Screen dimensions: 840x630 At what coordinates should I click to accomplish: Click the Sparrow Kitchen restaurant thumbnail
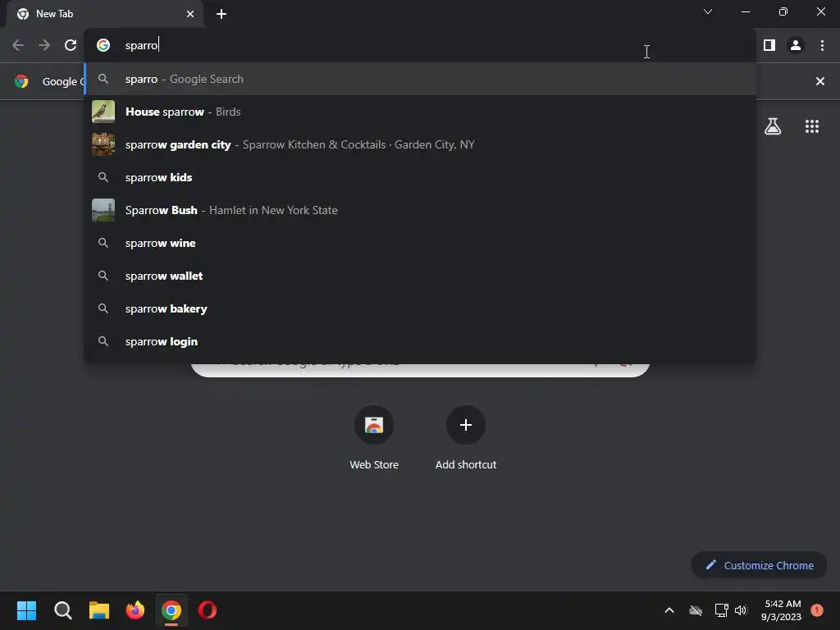103,144
